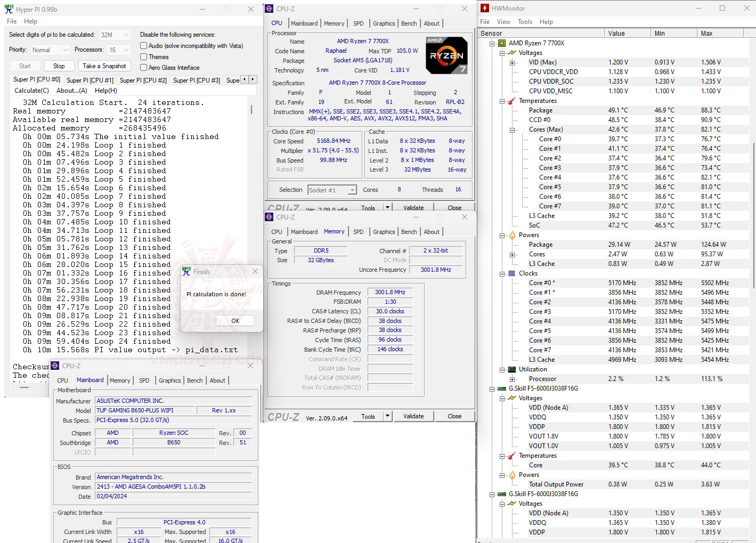Viewport: 756px width, 543px height.
Task: Click CPU-Z Memory window's title icon
Action: [x=270, y=217]
